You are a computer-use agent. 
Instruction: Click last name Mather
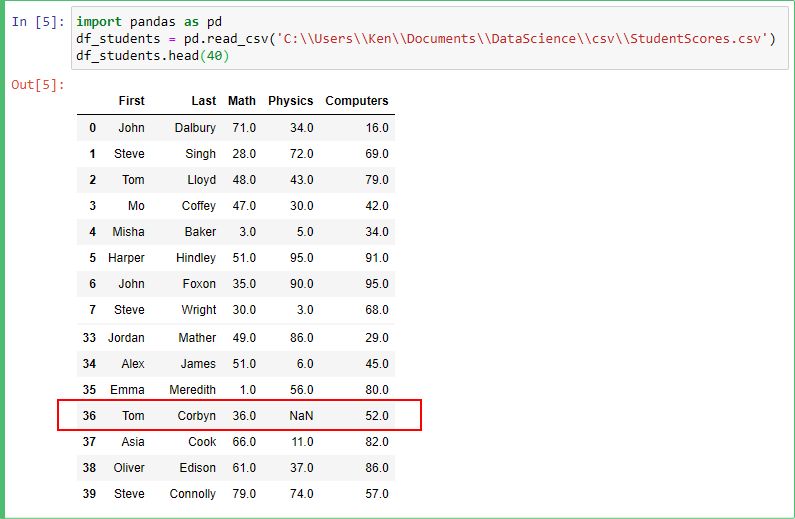tap(197, 338)
